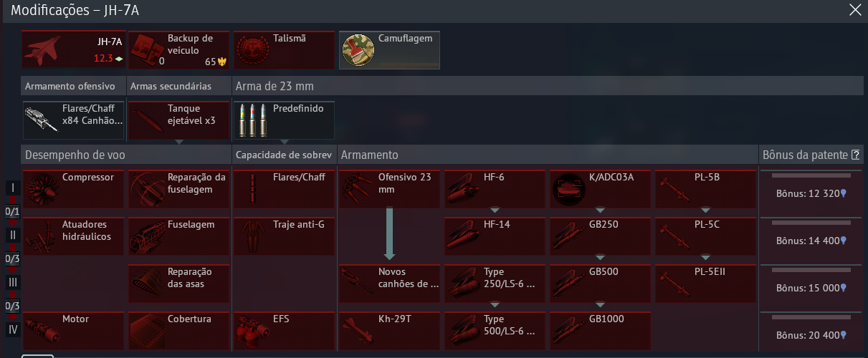Viewport: 868px width, 358px height.
Task: Open the Flares/Chaff x84 offensive armament selector
Action: 74,120
